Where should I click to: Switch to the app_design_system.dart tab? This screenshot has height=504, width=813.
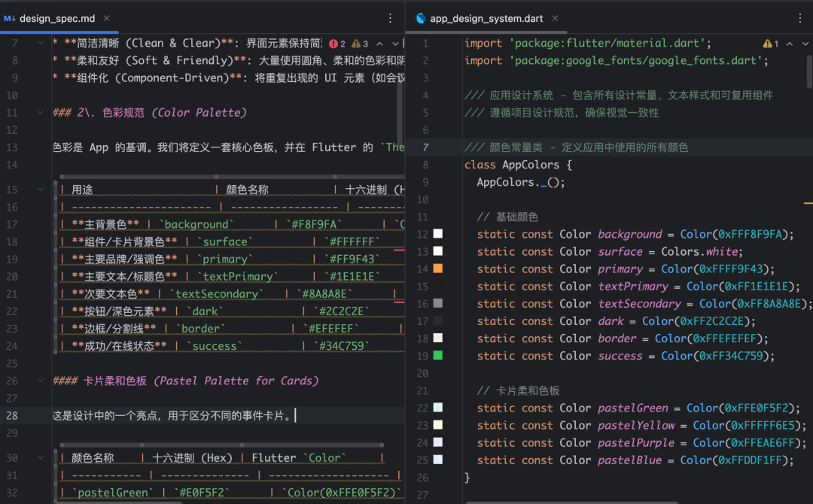(486, 19)
